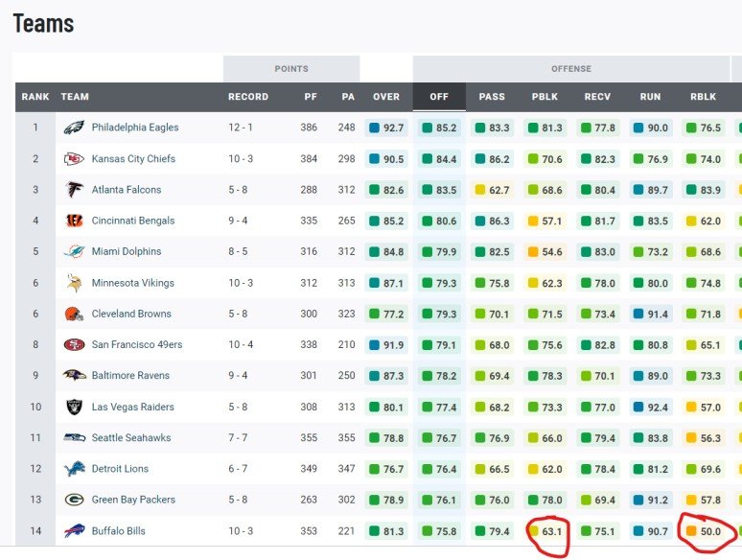Screen dimensions: 742x560
Task: Click the orange swatch beside Bills 50.0
Action: (x=691, y=531)
